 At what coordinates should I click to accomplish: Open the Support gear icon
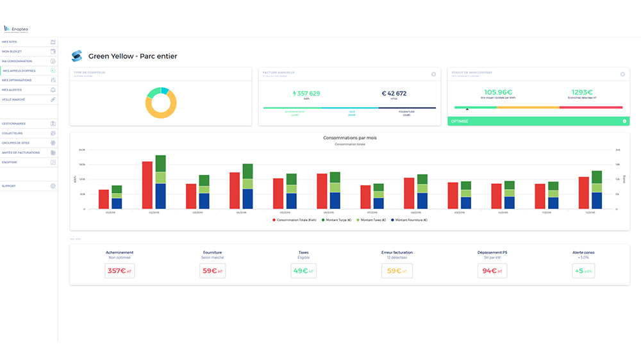tap(53, 186)
